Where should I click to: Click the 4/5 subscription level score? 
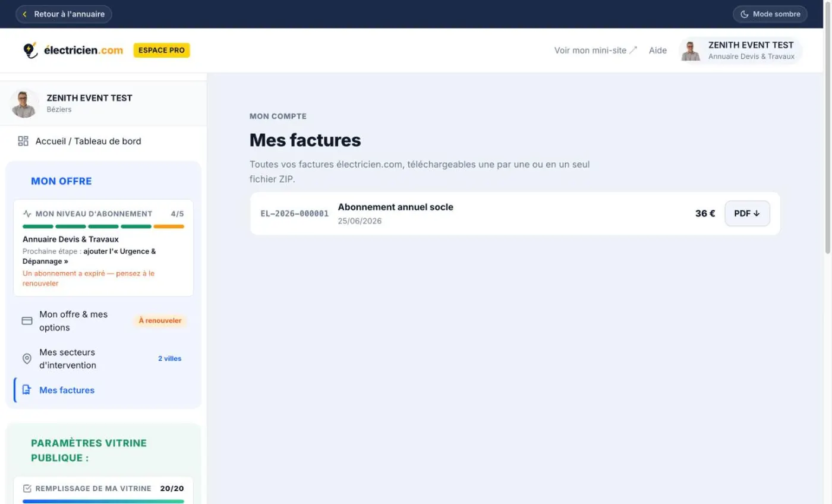point(177,213)
